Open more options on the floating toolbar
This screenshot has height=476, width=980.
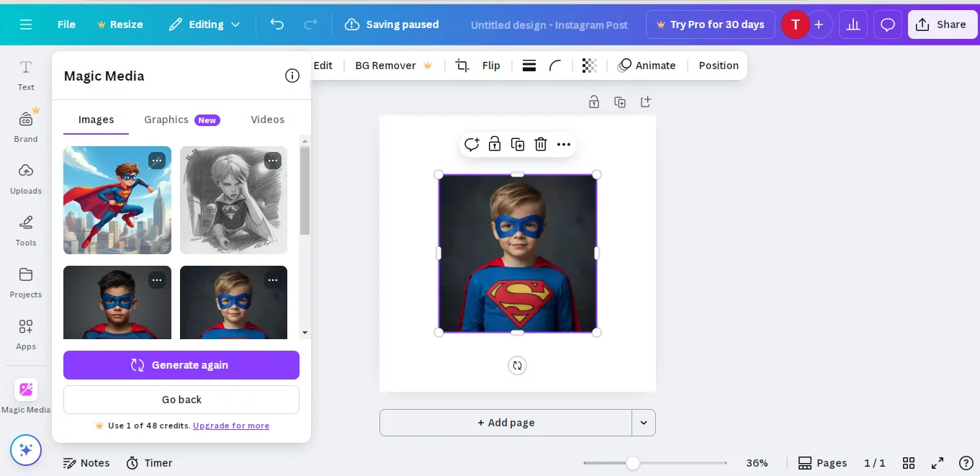point(564,145)
